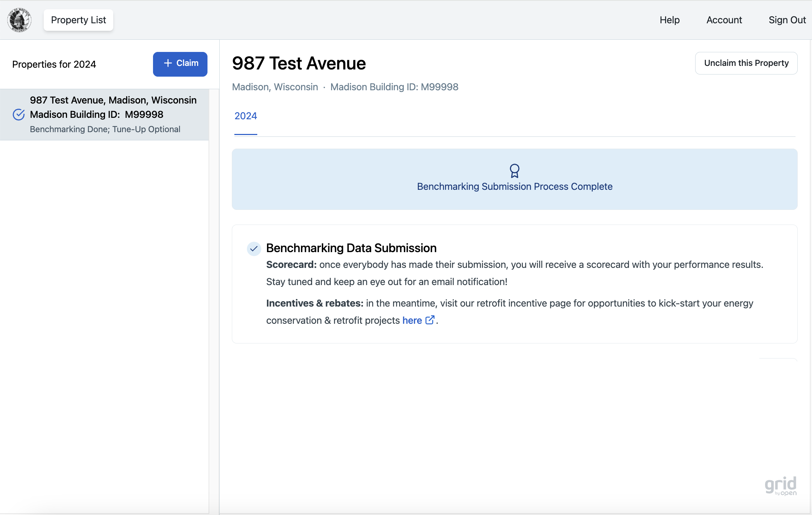The width and height of the screenshot is (812, 515).
Task: Click the Madison Building ID M99998 subtitle
Action: coord(394,87)
